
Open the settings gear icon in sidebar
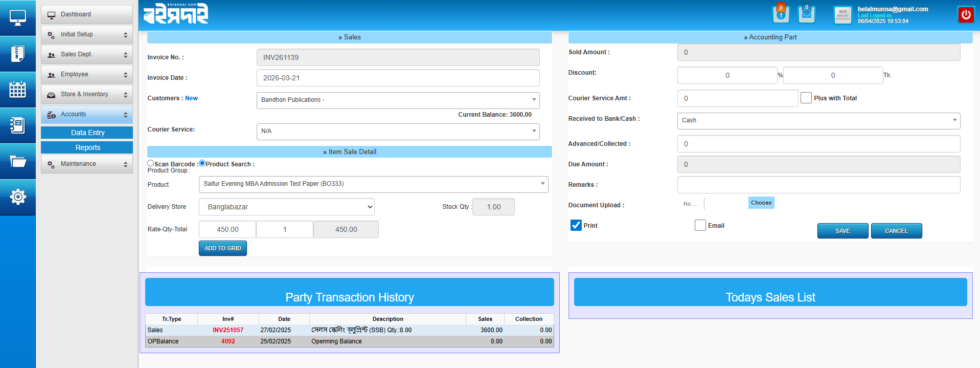coord(17,197)
